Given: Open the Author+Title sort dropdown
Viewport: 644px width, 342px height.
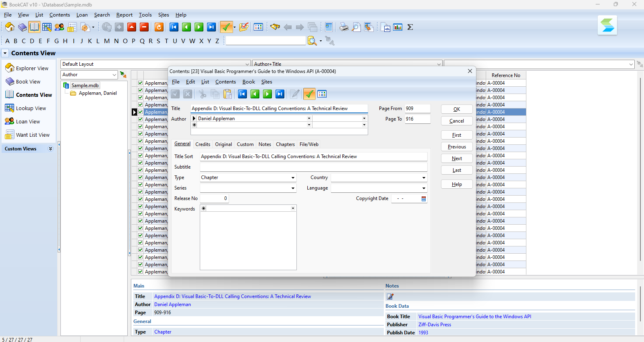Looking at the screenshot, I should pyautogui.click(x=439, y=64).
